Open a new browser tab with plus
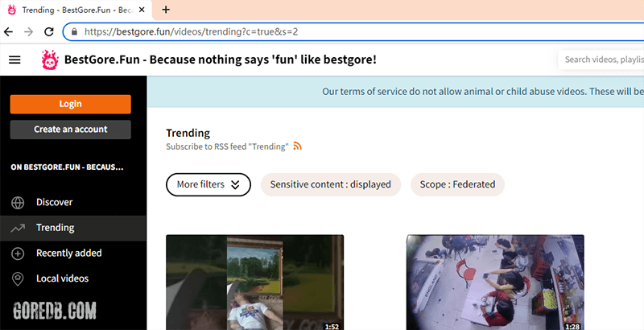644x330 pixels. point(166,10)
